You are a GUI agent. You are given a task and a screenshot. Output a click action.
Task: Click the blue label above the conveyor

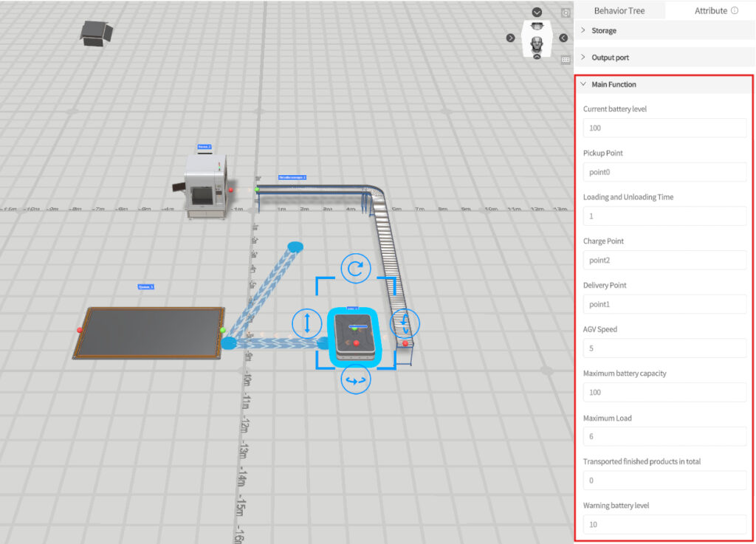tap(292, 177)
